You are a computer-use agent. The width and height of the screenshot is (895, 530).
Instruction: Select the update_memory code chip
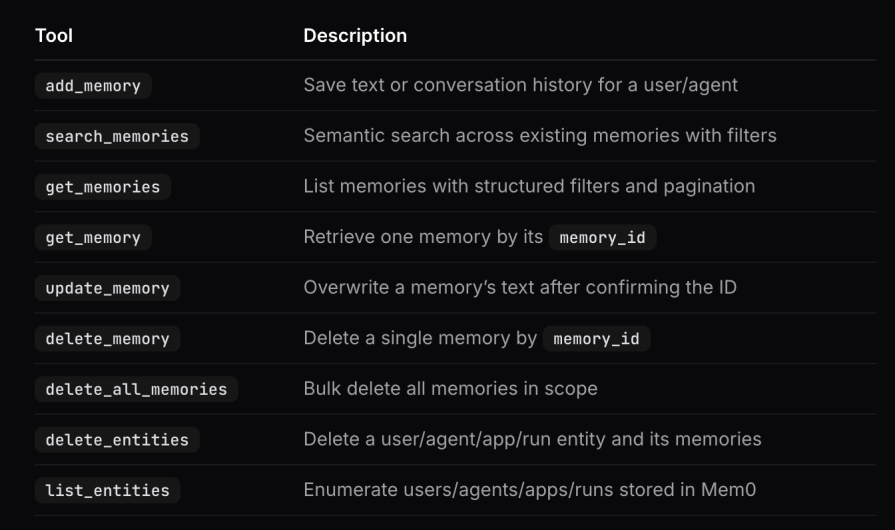click(107, 288)
